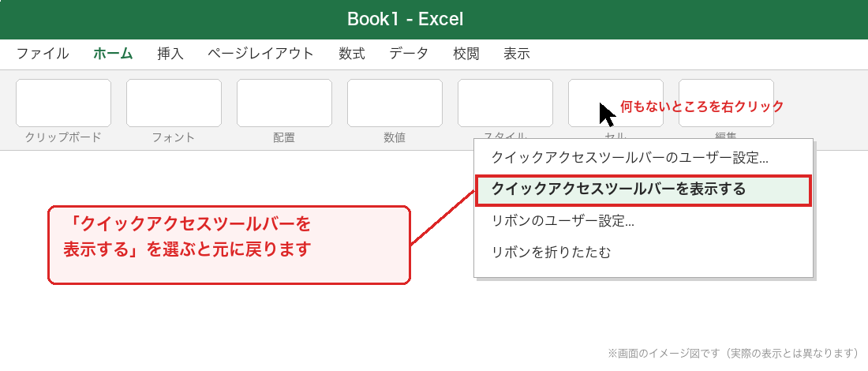This screenshot has height=371, width=868.
Task: Click the 編集 ribbon group box
Action: point(726,103)
